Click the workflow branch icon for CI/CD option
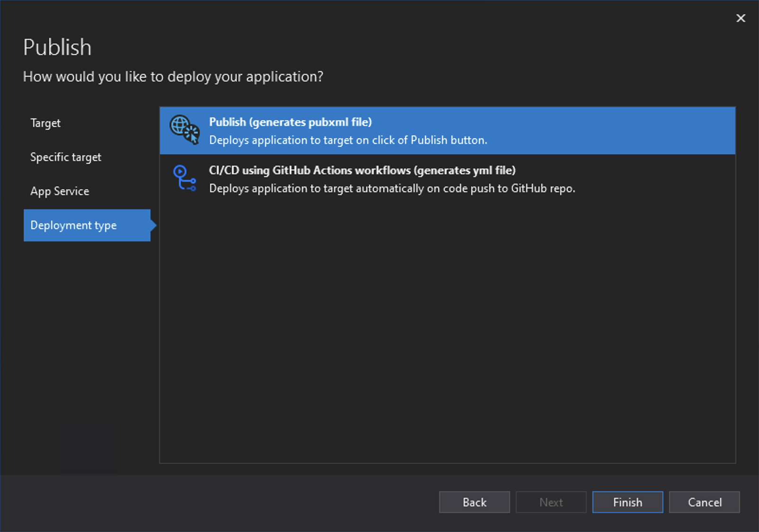This screenshot has width=759, height=532. click(185, 179)
